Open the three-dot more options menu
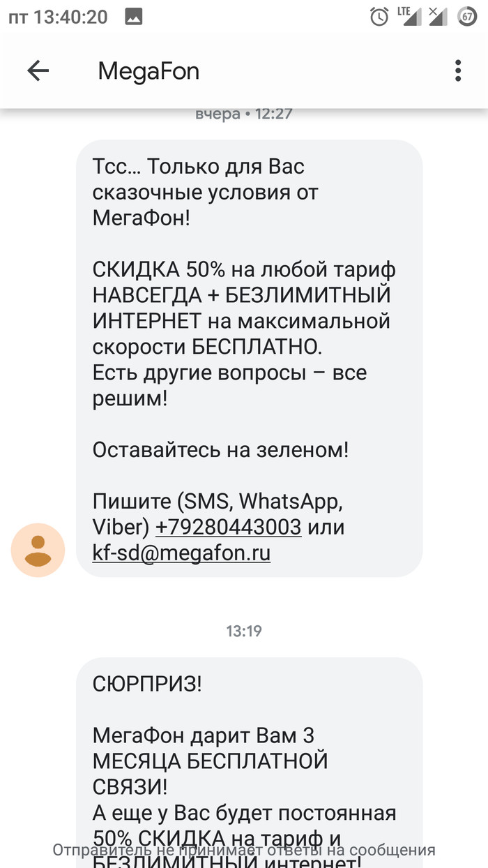The width and height of the screenshot is (488, 868). coord(458,70)
